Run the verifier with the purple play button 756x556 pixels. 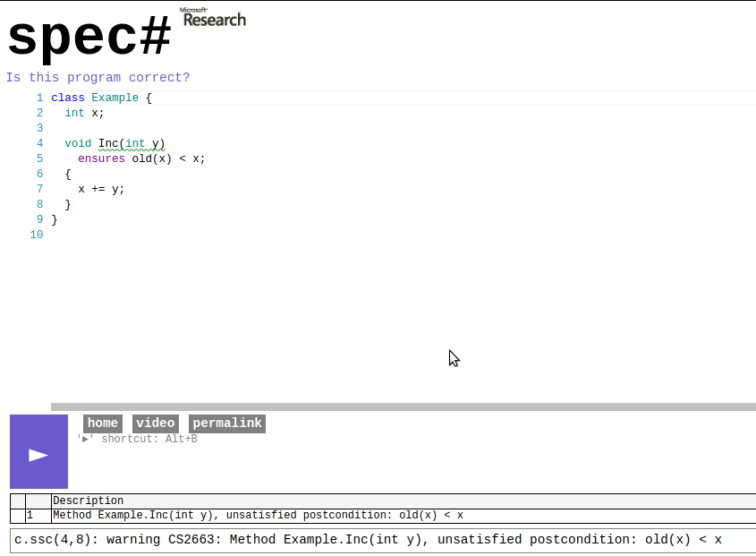[38, 451]
